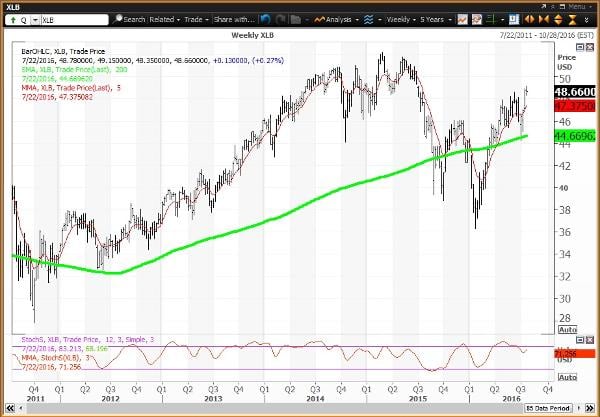Expand arrow beside the wavy lines icon
This screenshot has width=600, height=417.
coord(380,20)
